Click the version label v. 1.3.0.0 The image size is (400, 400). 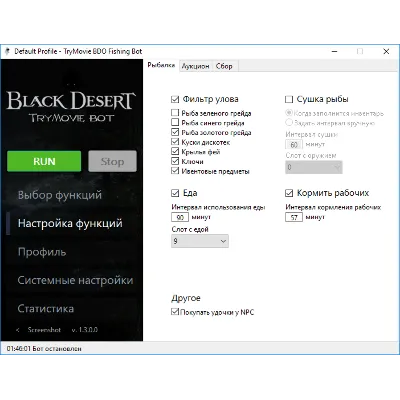point(85,330)
